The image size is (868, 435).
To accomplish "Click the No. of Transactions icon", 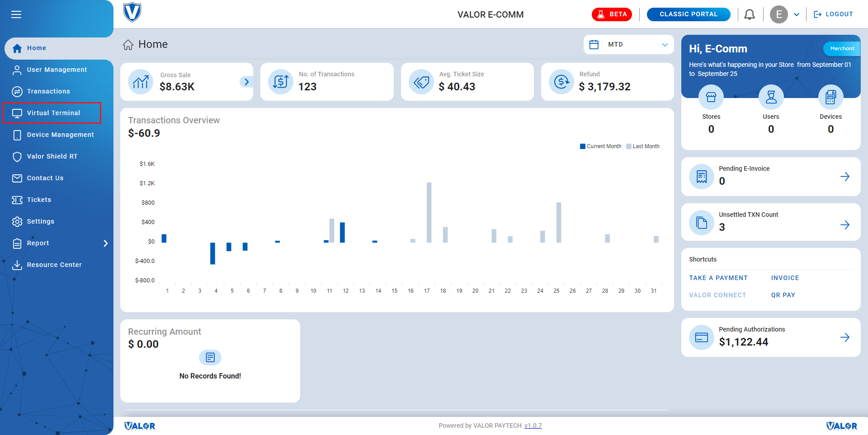I will point(281,82).
